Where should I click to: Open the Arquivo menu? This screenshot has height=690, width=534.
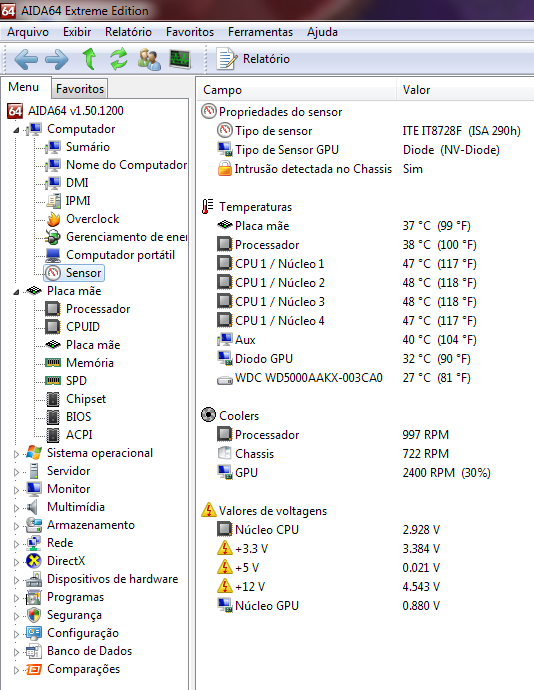pos(28,32)
